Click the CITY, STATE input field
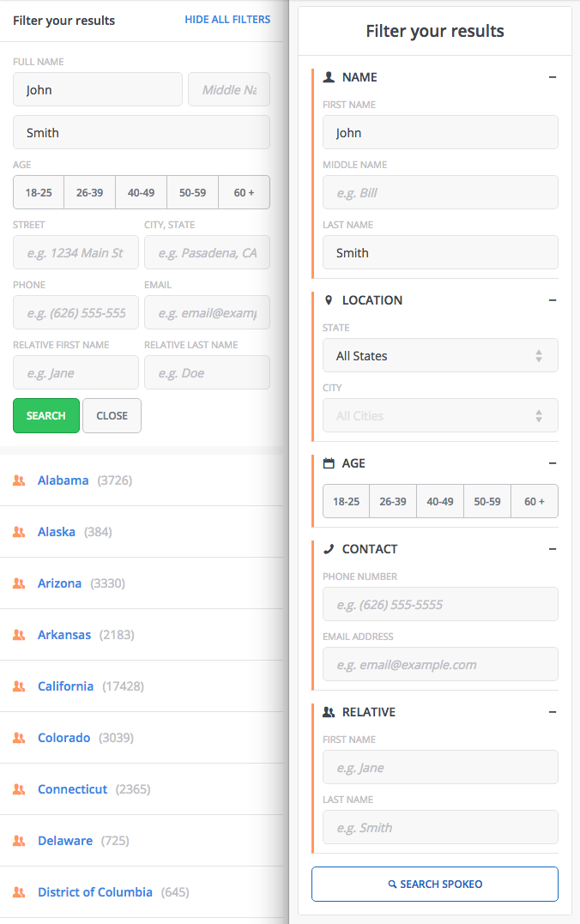Viewport: 580px width, 924px height. tap(208, 253)
